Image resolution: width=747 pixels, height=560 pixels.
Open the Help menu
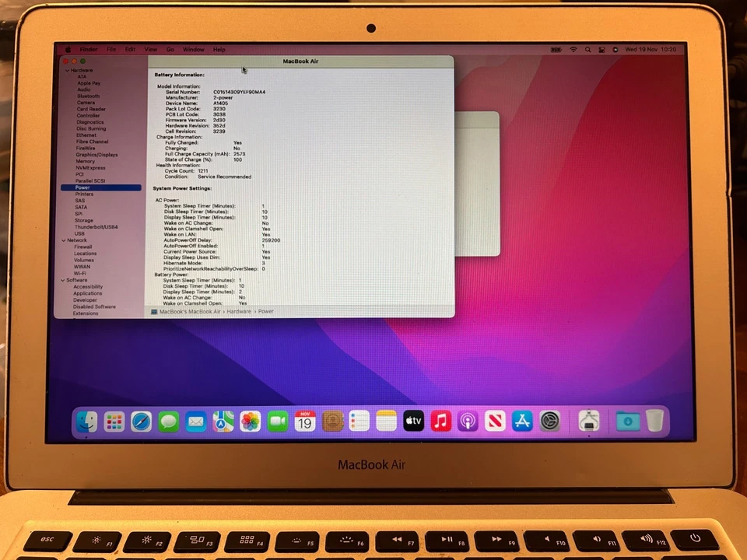click(x=219, y=49)
